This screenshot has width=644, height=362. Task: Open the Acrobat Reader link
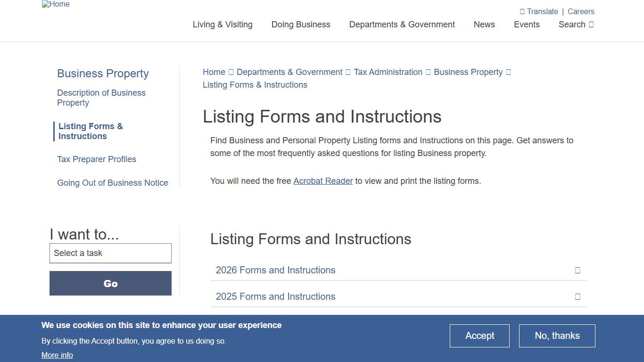click(x=323, y=181)
